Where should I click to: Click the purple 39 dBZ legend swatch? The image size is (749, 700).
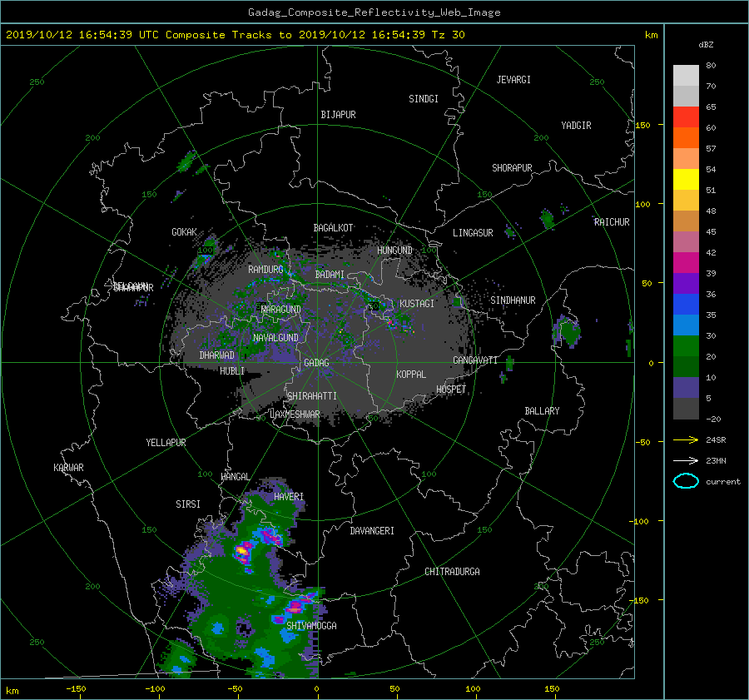(686, 284)
